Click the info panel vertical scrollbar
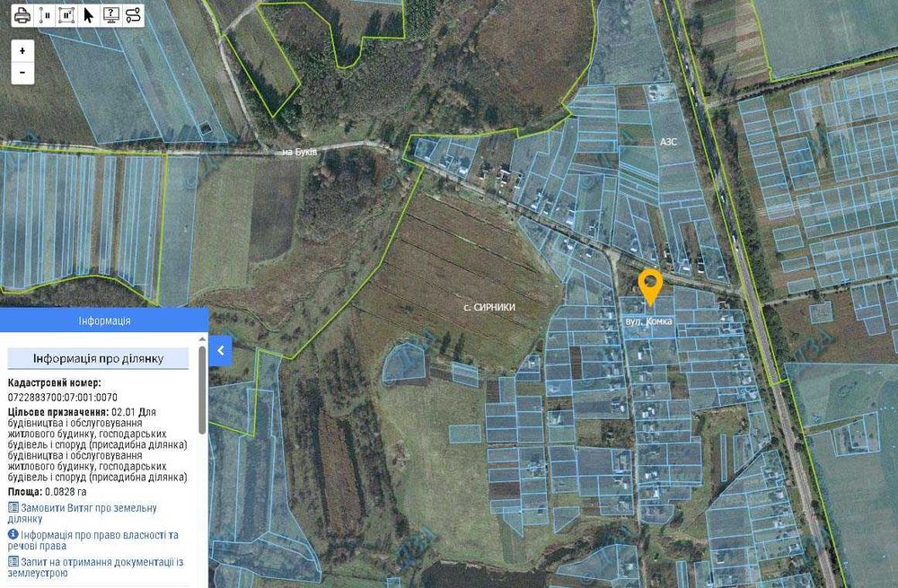The height and width of the screenshot is (588, 898). tap(202, 390)
